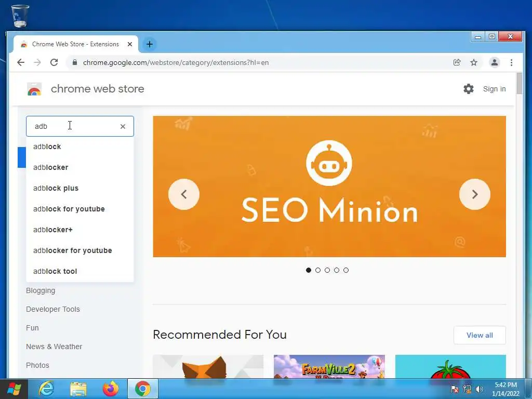Click the padlock site info icon
Viewport: 532px width, 399px height.
pyautogui.click(x=75, y=62)
